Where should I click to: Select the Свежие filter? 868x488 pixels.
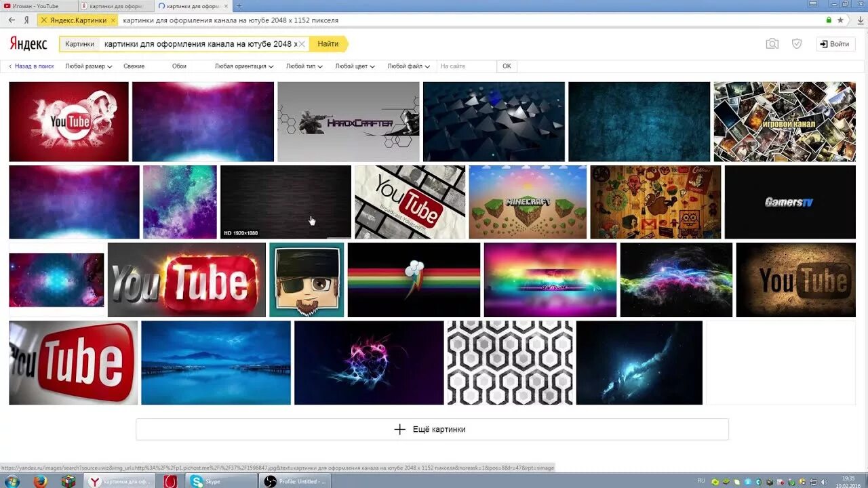click(x=134, y=66)
